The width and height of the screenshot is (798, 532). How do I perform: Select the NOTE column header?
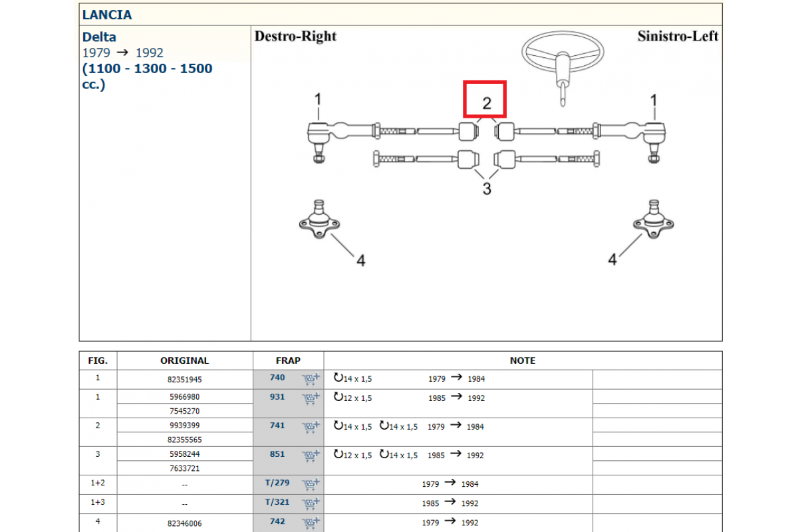tap(523, 360)
